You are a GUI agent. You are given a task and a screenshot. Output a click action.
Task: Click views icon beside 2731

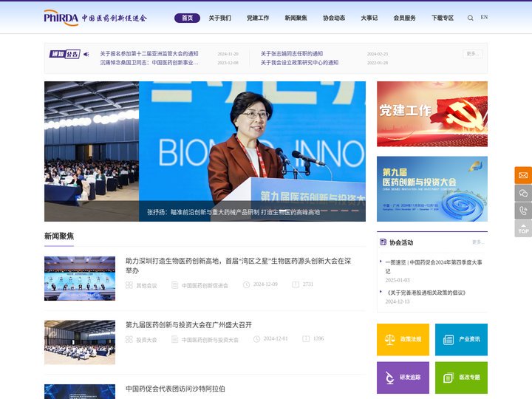(x=296, y=284)
